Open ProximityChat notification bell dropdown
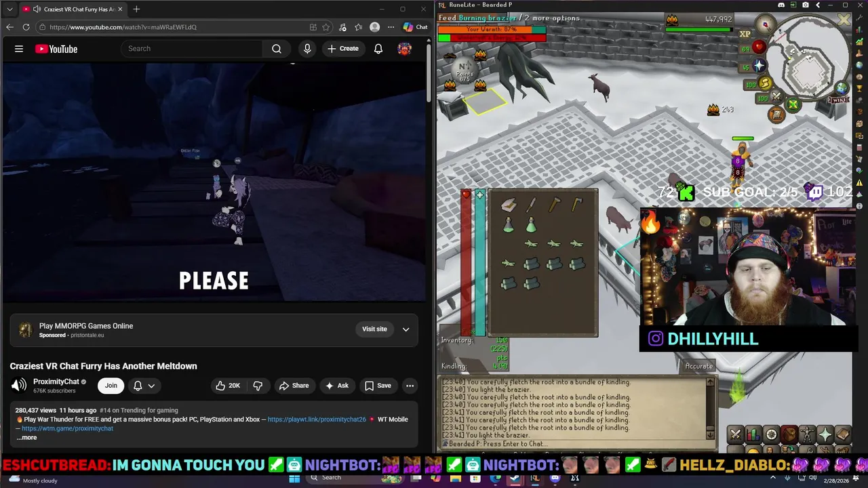868x488 pixels. tap(144, 386)
